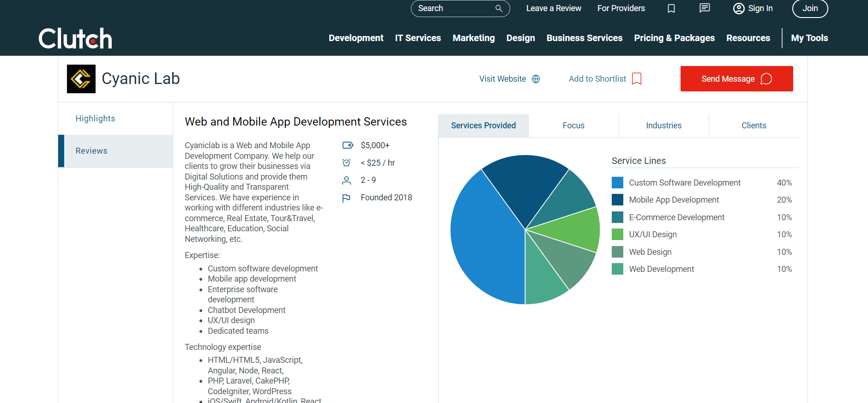Open Leave a Review link

coord(554,8)
